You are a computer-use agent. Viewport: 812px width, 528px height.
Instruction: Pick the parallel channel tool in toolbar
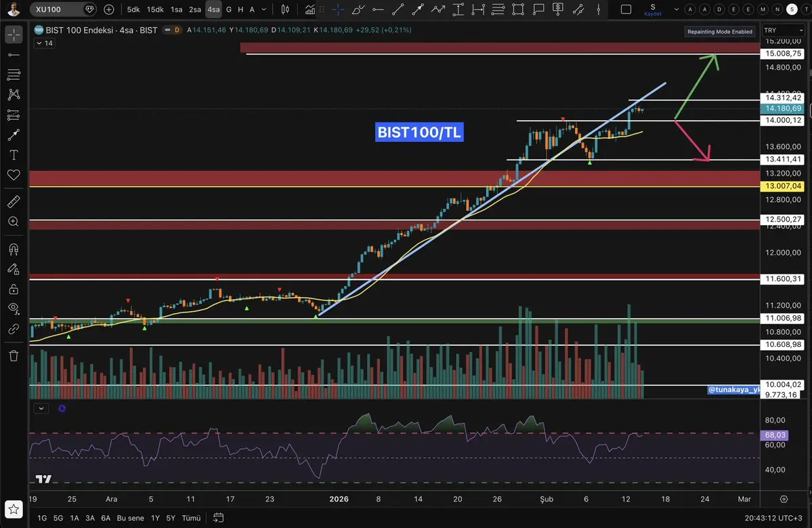click(578, 9)
